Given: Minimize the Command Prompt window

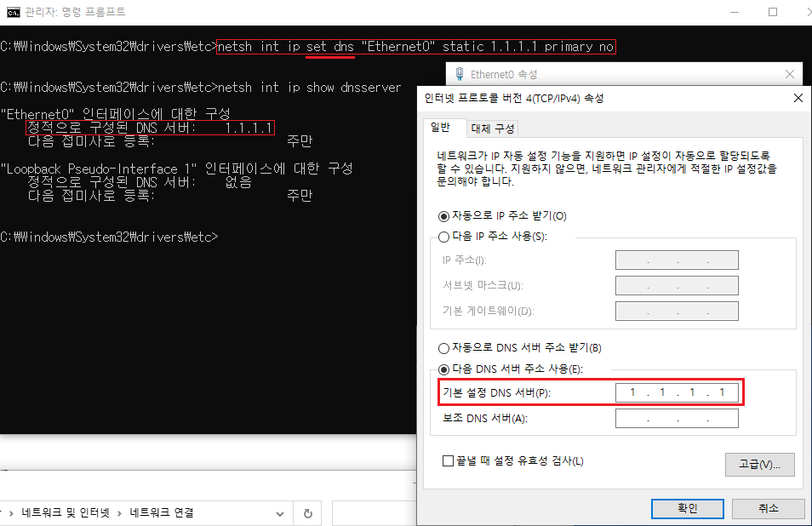Looking at the screenshot, I should pyautogui.click(x=735, y=12).
